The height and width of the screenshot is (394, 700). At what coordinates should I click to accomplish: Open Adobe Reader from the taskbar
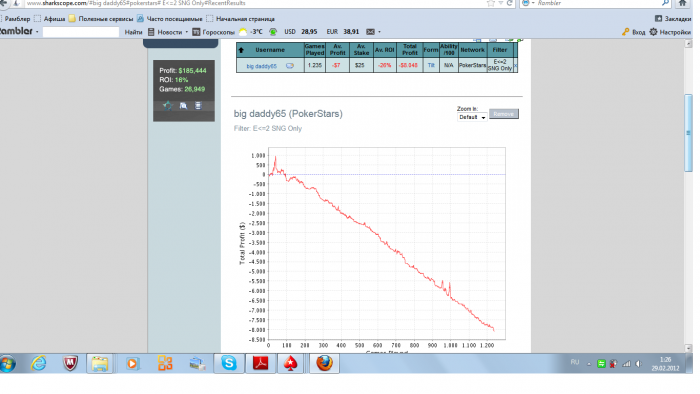pos(261,363)
